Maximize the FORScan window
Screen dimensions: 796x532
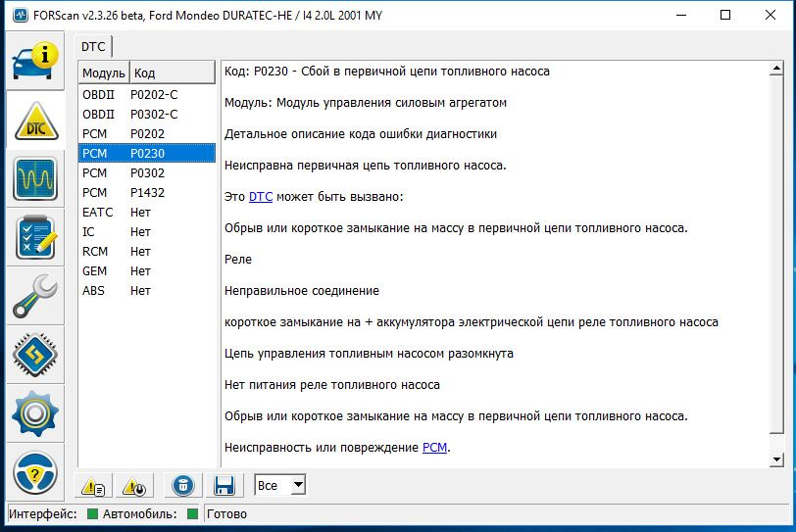725,16
